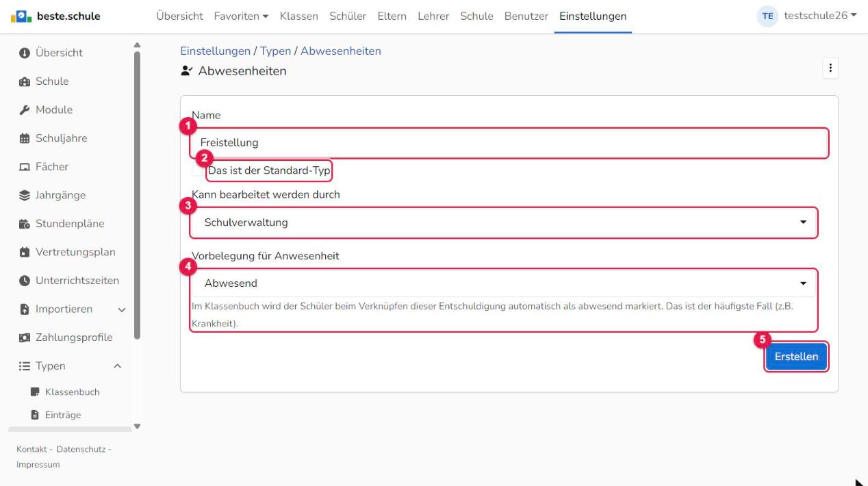Open the Kontakt footer link
Screen dimensions: 868x486
31,449
